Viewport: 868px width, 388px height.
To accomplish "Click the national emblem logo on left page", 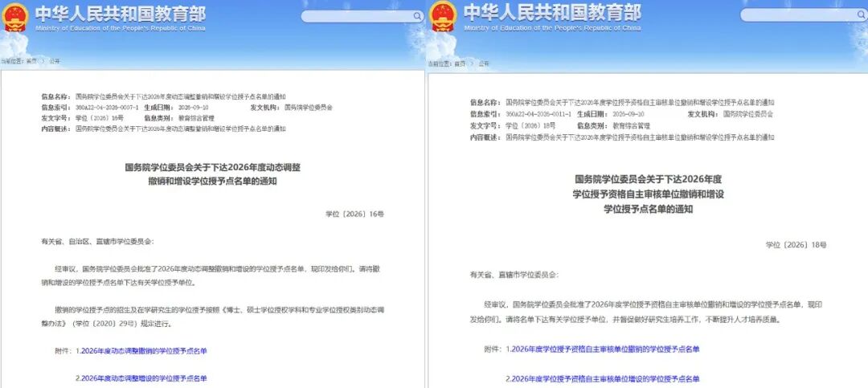I will [15, 18].
